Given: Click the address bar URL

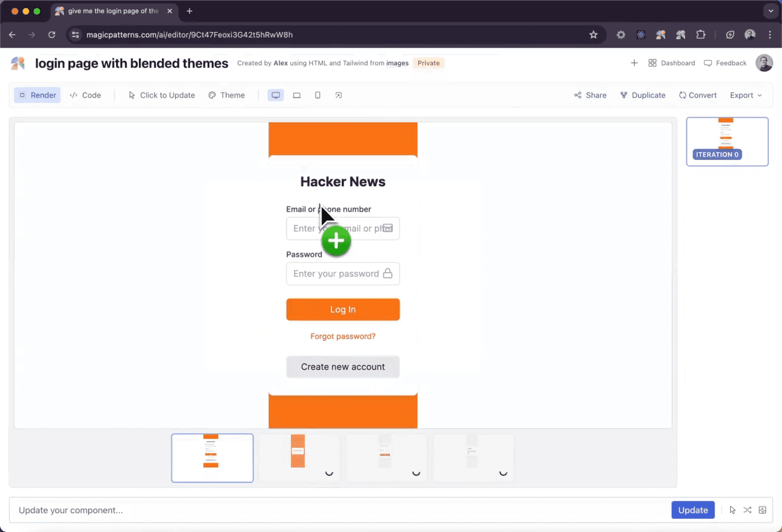Looking at the screenshot, I should point(190,34).
